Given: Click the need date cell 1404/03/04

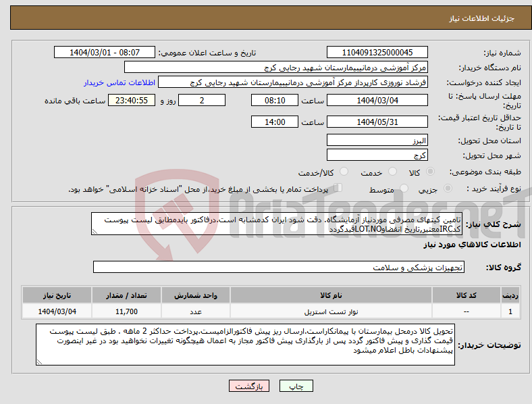Looking at the screenshot, I should (57, 311).
